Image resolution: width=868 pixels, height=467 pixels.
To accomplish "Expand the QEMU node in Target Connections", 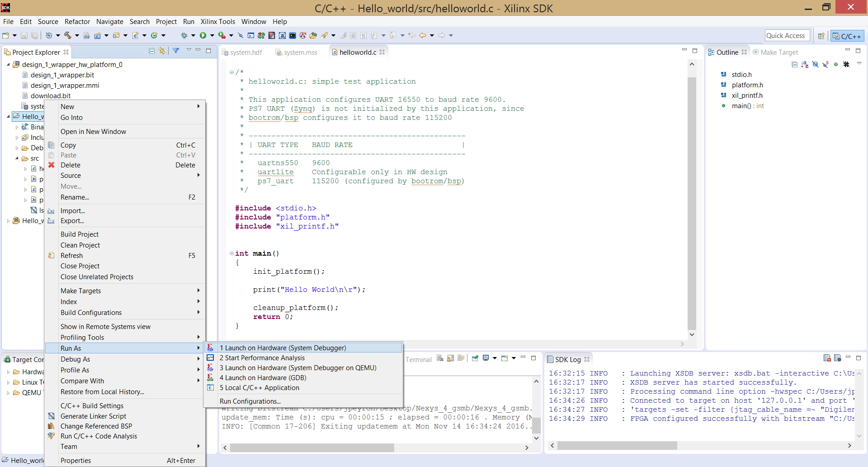I will coord(8,393).
